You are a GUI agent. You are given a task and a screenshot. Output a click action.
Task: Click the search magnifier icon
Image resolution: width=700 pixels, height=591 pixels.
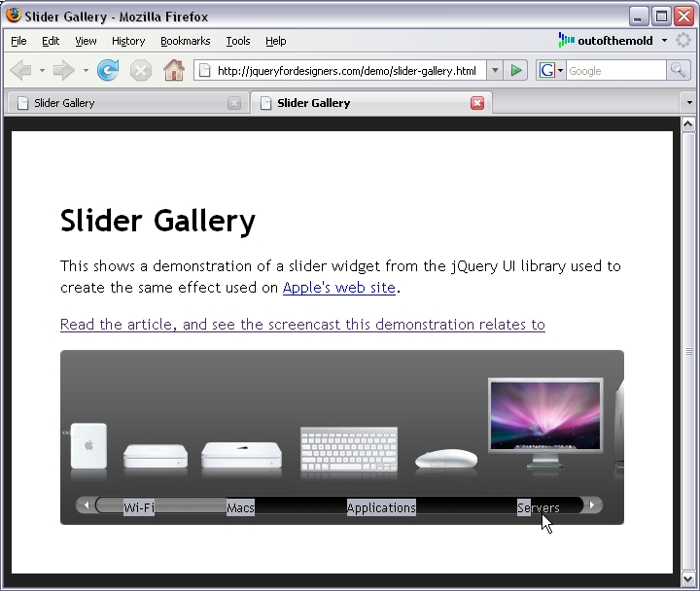click(x=678, y=70)
